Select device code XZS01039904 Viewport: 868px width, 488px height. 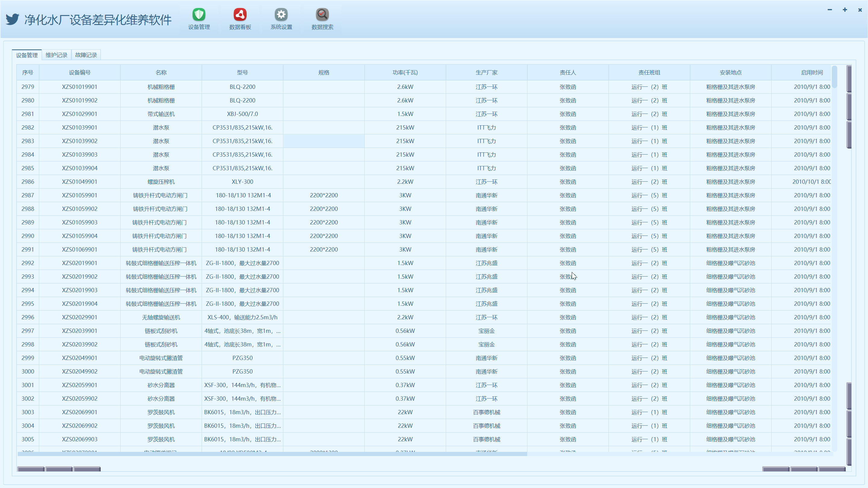[x=80, y=168]
